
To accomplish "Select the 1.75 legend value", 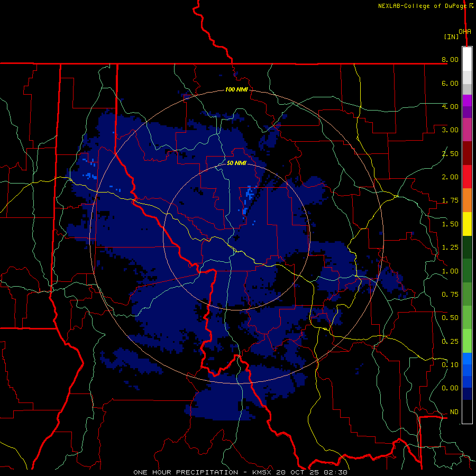I will tap(450, 200).
